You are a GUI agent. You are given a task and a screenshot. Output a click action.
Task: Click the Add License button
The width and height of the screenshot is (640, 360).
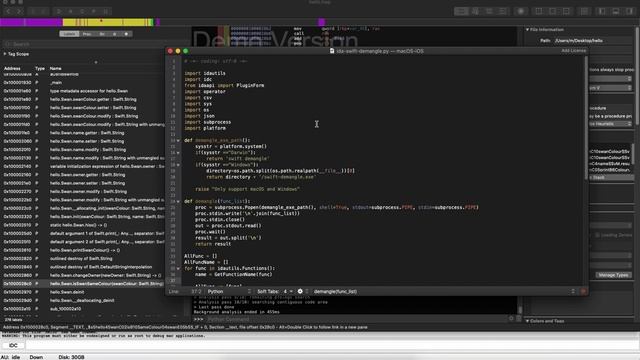pos(573,51)
